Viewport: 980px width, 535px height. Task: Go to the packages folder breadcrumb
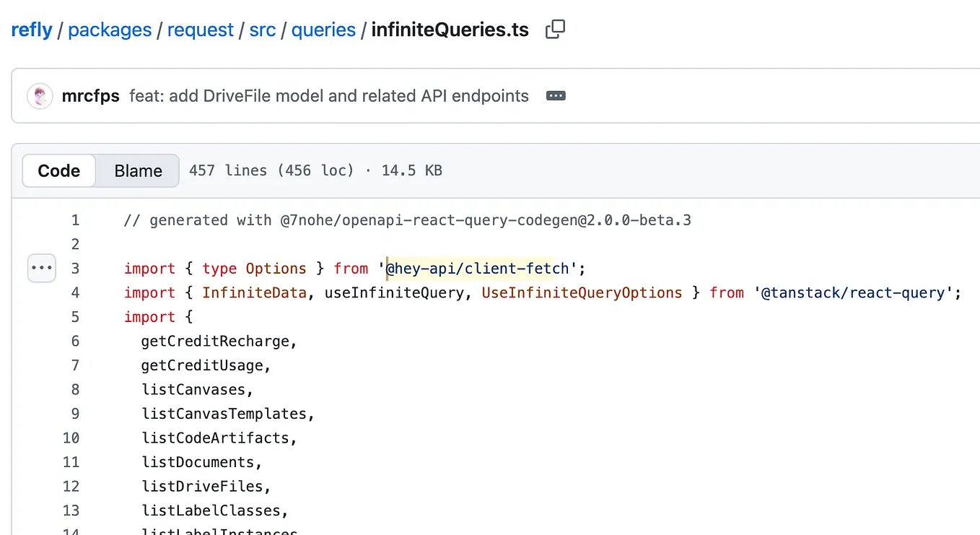point(110,30)
